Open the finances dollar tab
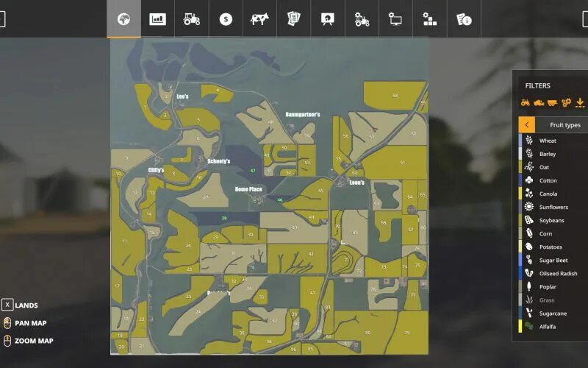 pyautogui.click(x=226, y=19)
